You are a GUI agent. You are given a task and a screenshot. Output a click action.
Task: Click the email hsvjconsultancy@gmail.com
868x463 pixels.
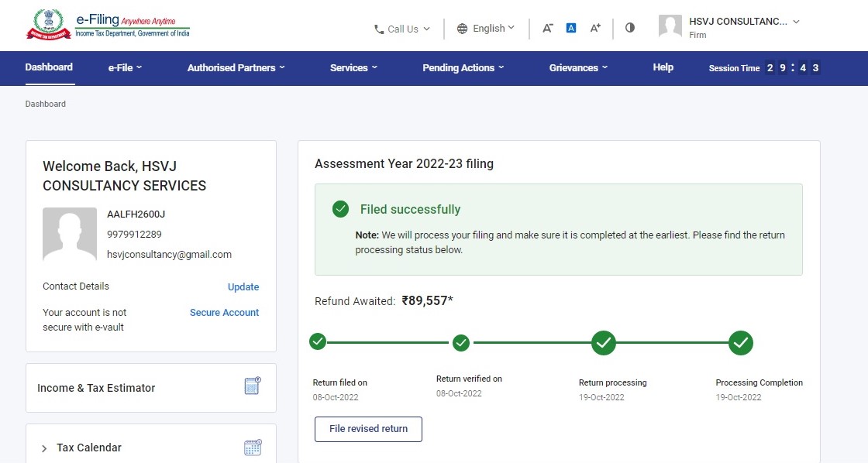tap(170, 255)
